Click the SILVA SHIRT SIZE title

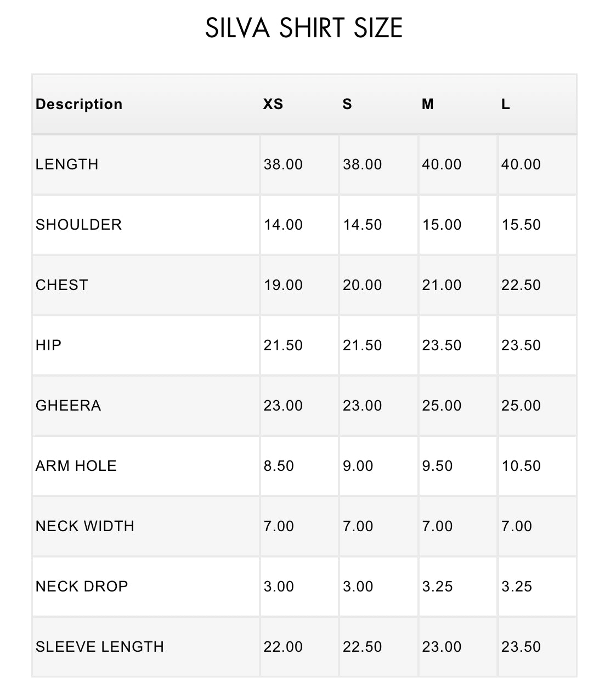304,28
